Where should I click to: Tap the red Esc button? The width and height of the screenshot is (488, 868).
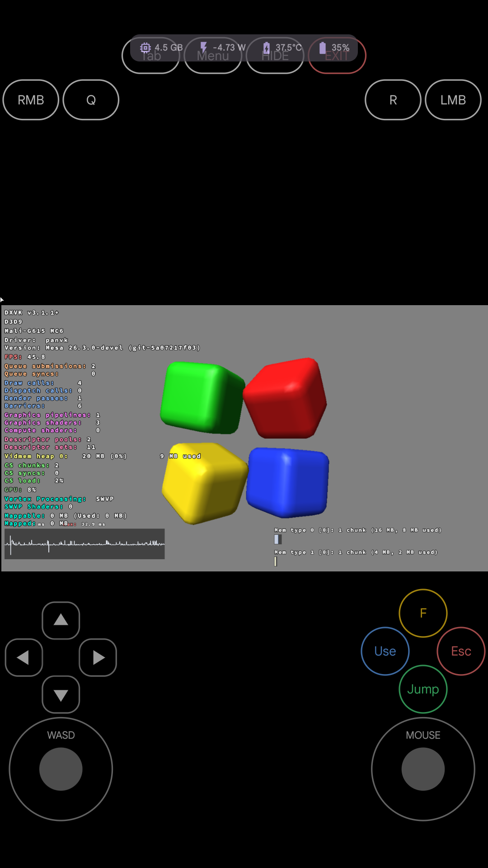461,651
